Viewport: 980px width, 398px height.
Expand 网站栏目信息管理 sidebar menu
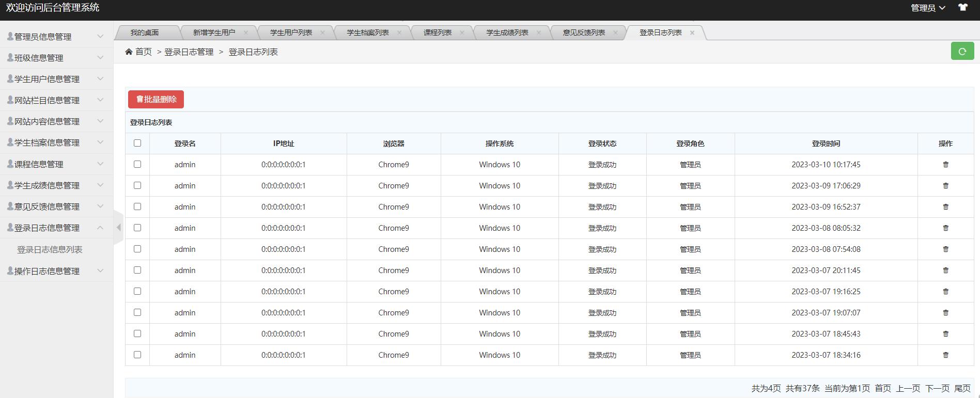(56, 100)
